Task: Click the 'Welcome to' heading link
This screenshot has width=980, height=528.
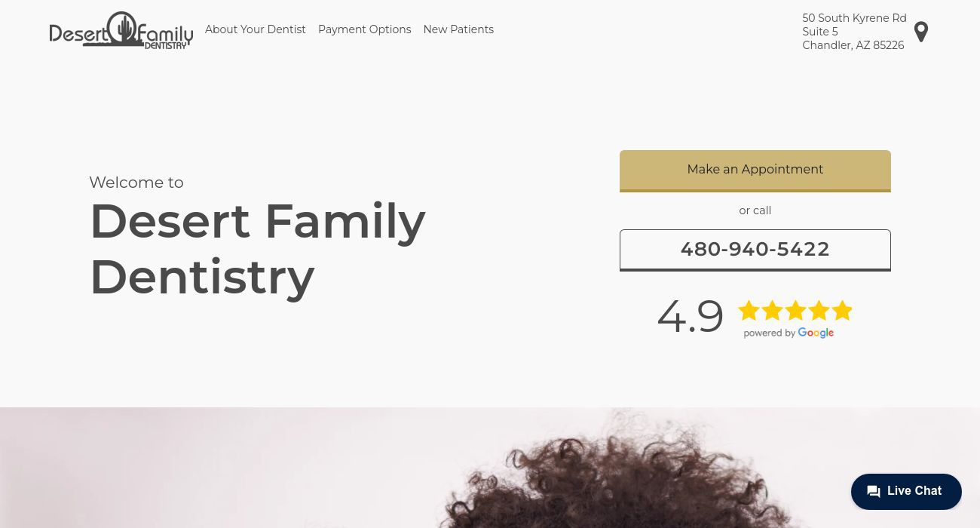Action: click(136, 182)
